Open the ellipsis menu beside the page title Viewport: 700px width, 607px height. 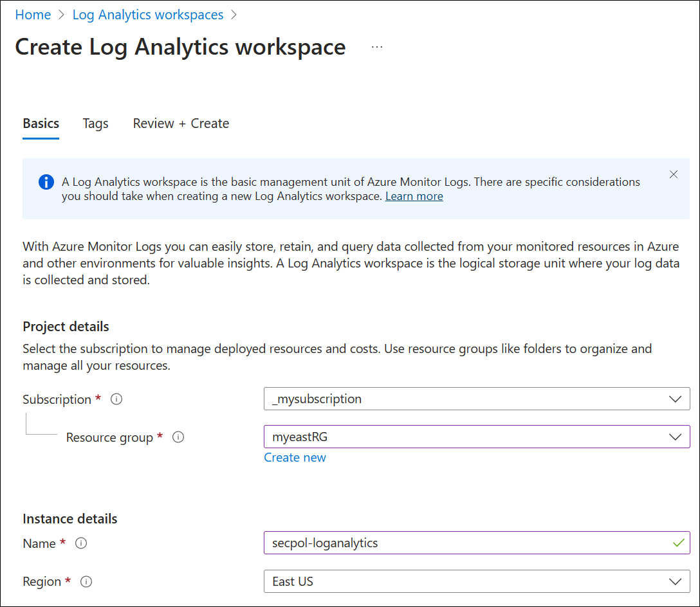(377, 47)
